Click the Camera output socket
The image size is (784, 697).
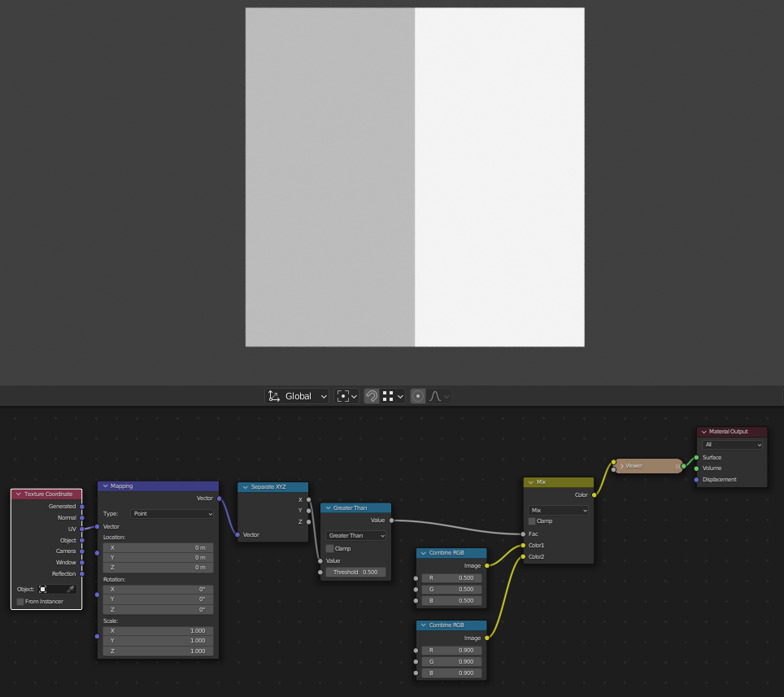pyautogui.click(x=82, y=551)
